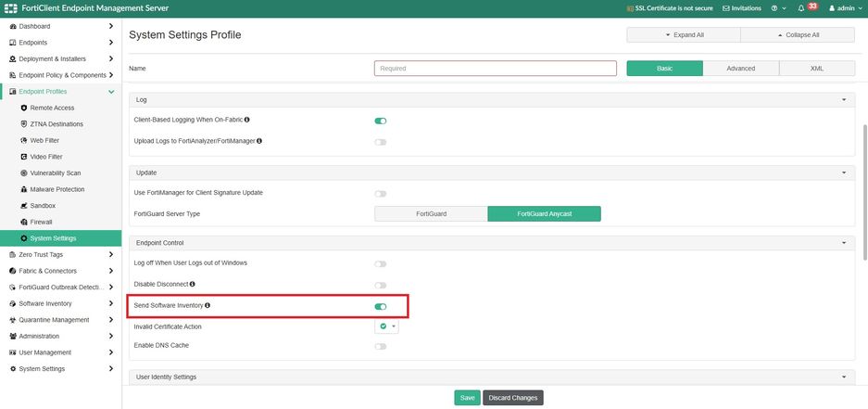The image size is (868, 409).
Task: Click the FortiClient EMS logo icon
Action: [10, 8]
